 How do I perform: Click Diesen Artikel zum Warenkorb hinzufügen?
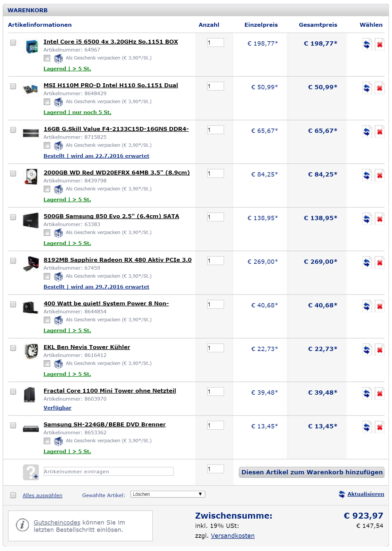coord(312,472)
